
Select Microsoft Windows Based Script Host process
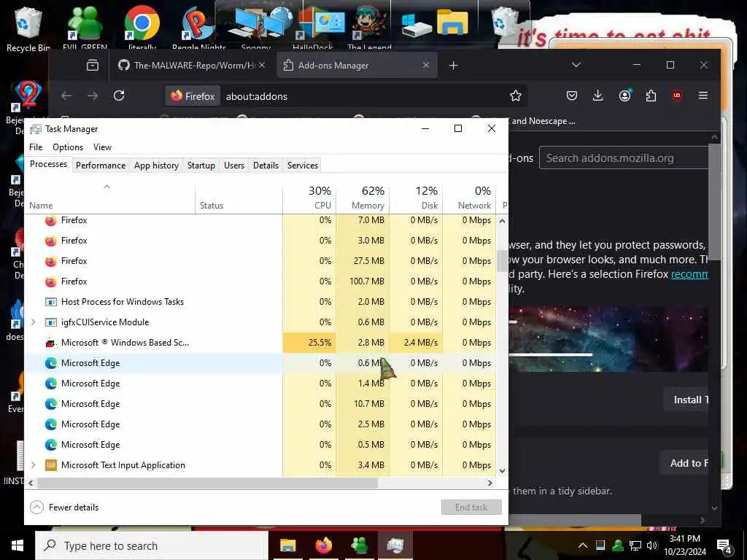tap(260, 343)
